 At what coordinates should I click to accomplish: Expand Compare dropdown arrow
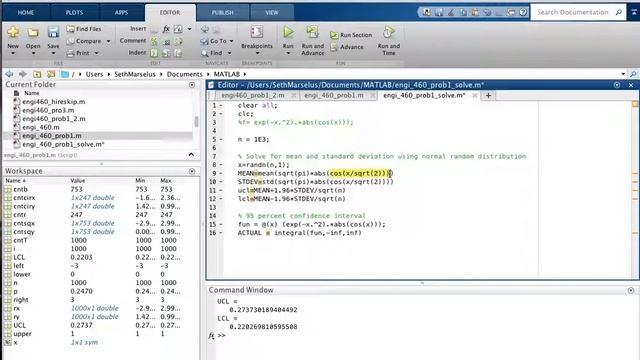click(x=108, y=41)
